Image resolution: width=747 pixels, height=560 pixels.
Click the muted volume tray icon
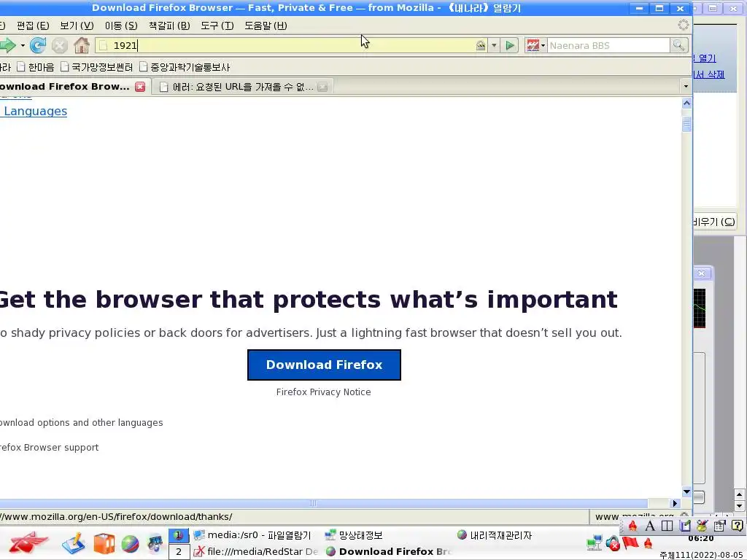click(613, 542)
